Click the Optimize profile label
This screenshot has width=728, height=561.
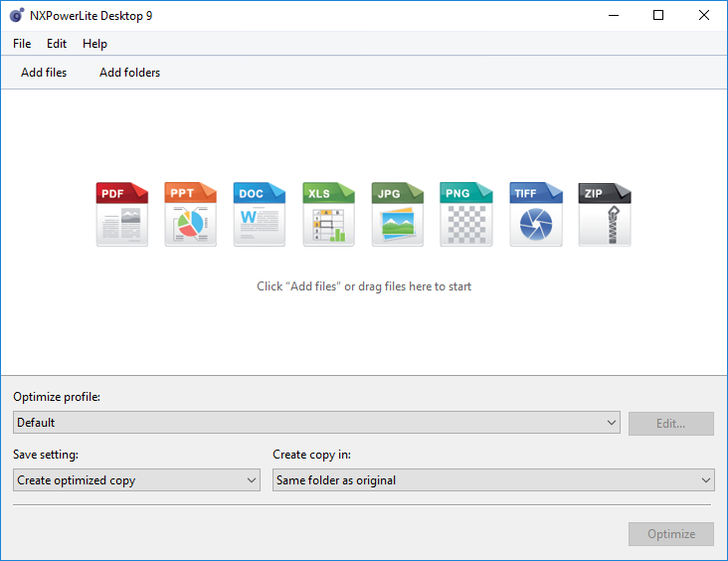point(57,397)
